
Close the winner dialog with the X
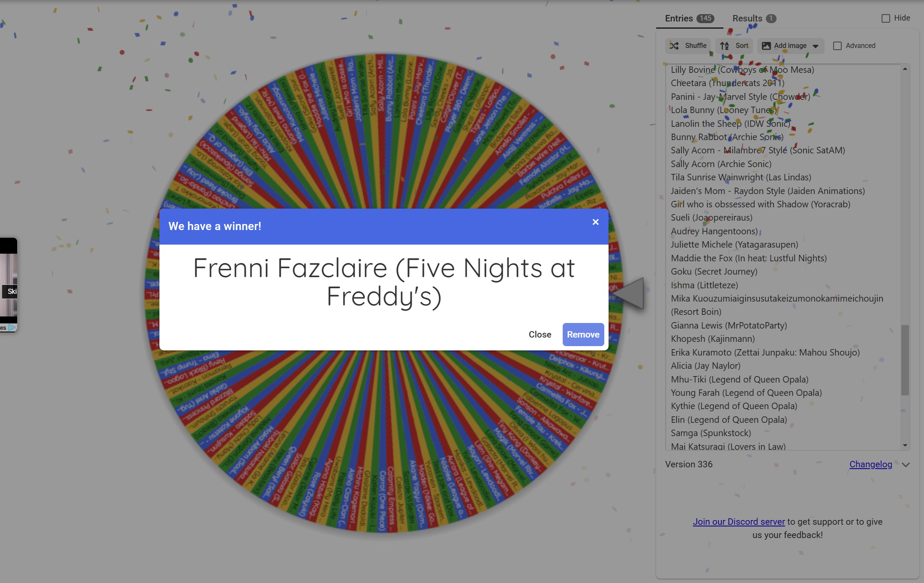[595, 222]
